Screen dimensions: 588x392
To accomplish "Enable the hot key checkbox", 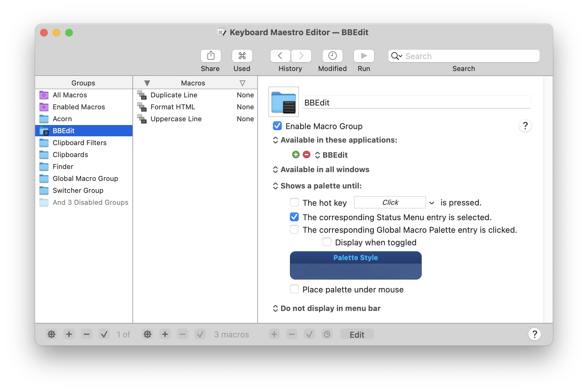I will tap(294, 203).
